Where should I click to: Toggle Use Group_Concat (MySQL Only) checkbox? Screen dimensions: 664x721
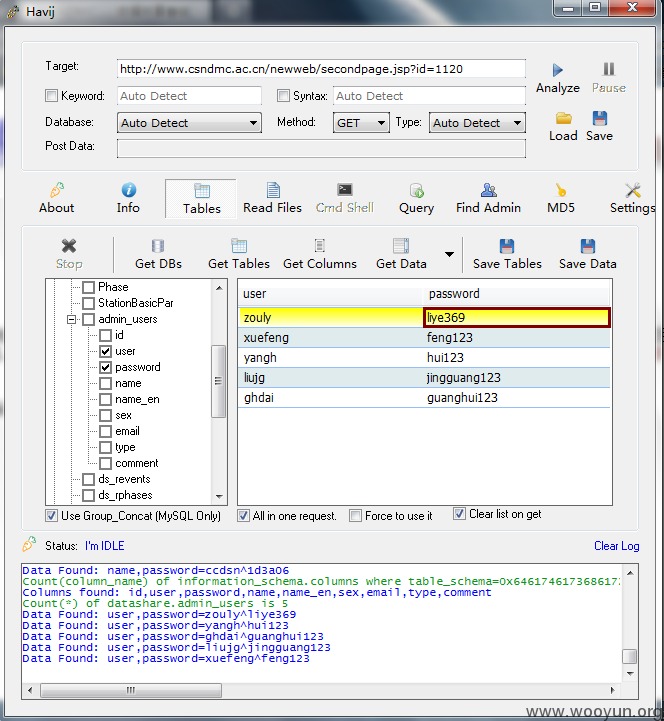[52, 515]
